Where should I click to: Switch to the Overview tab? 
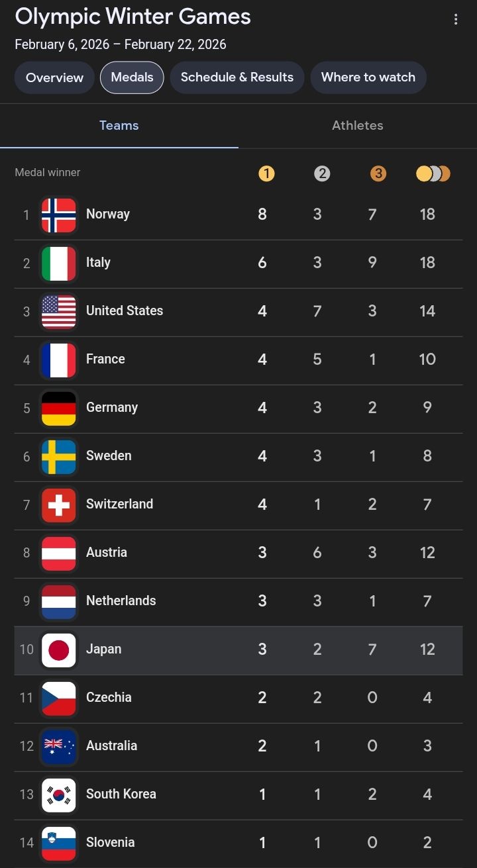(x=54, y=77)
